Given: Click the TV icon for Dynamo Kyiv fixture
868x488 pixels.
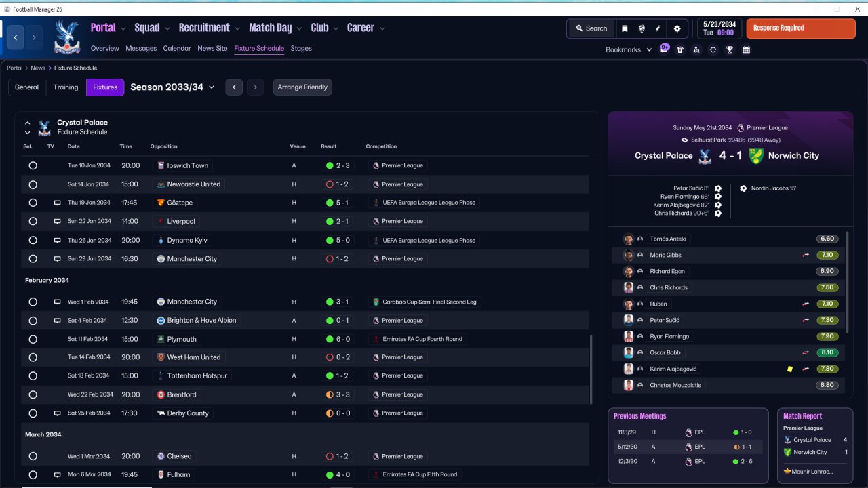Looking at the screenshot, I should point(58,240).
